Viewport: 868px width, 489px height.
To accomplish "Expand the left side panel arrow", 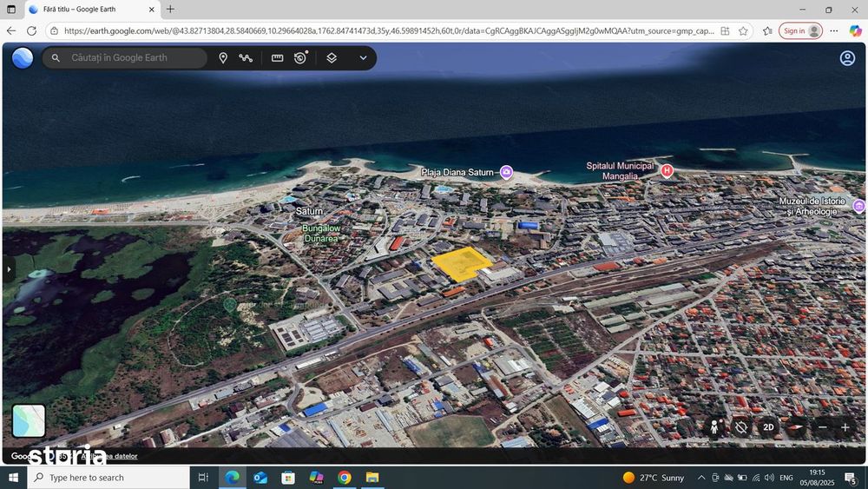I will 9,269.
